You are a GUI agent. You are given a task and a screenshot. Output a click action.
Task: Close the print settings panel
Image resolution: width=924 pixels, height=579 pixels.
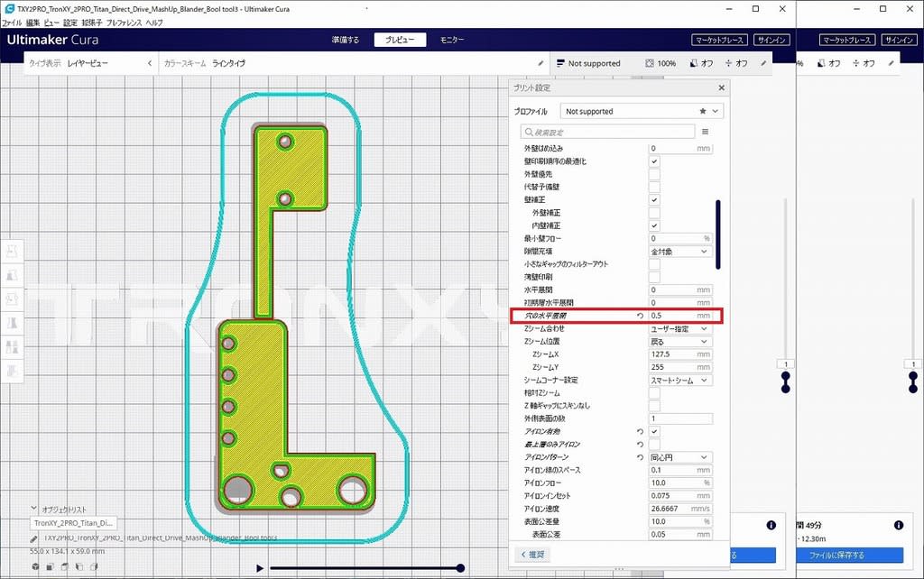click(x=721, y=87)
